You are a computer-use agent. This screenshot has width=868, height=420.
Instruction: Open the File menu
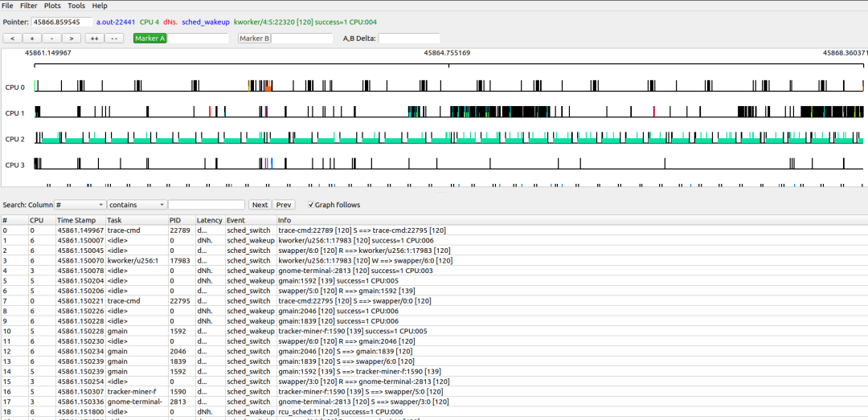tap(7, 6)
